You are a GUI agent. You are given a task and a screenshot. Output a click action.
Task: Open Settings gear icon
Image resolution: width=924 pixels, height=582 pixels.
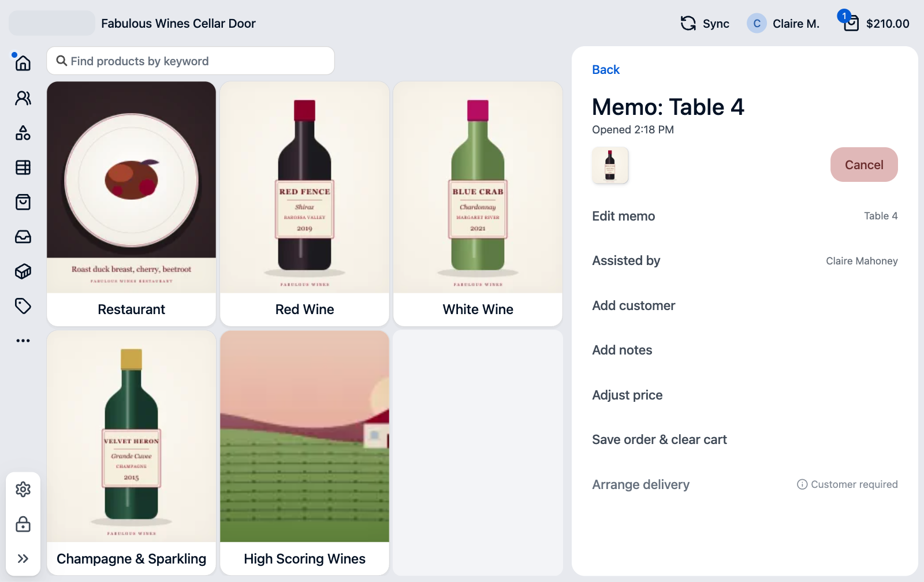click(23, 490)
